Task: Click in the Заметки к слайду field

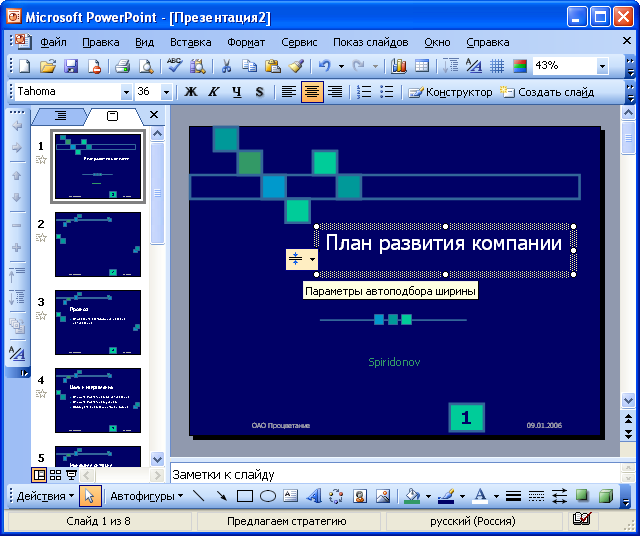Action: point(395,474)
